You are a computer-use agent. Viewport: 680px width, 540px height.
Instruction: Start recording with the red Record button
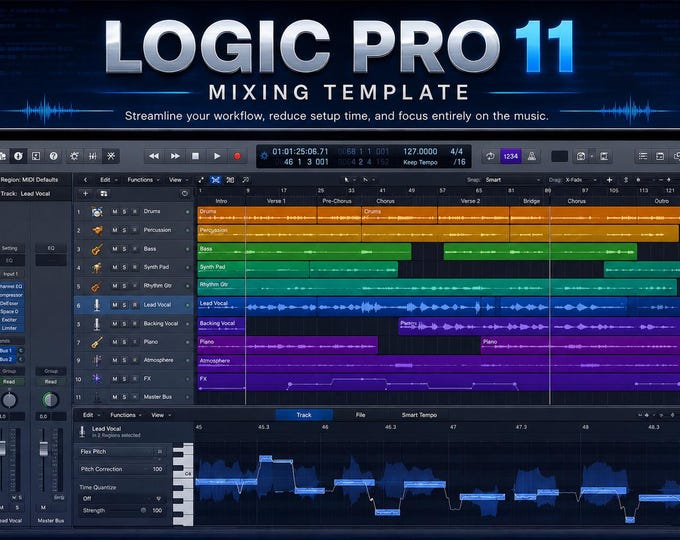pos(237,156)
